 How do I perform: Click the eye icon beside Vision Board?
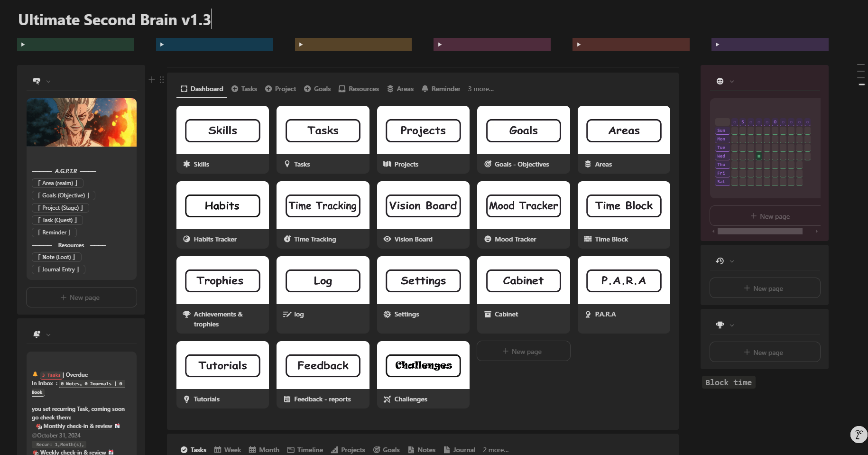[x=387, y=239]
